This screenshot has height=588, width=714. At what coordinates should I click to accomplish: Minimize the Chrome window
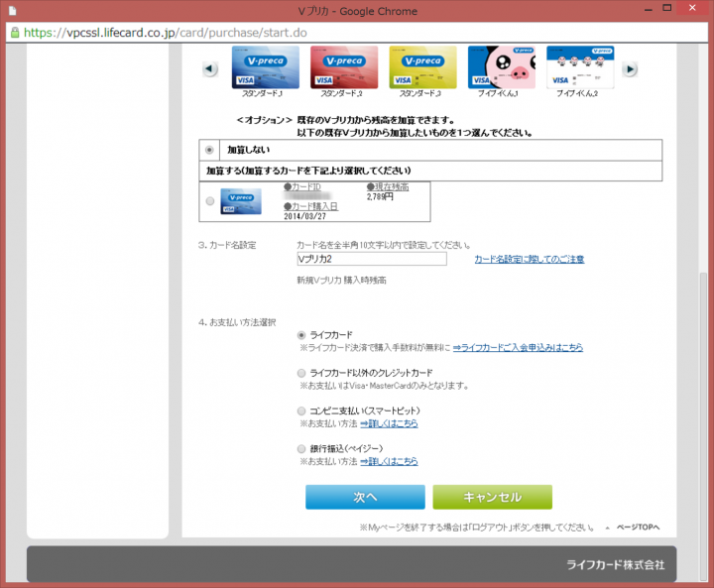(x=648, y=9)
